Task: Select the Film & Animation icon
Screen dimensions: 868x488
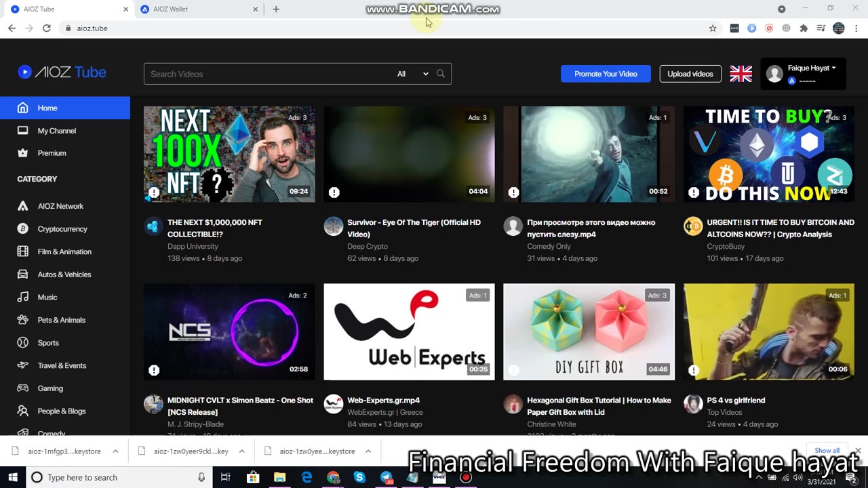Action: tap(23, 251)
